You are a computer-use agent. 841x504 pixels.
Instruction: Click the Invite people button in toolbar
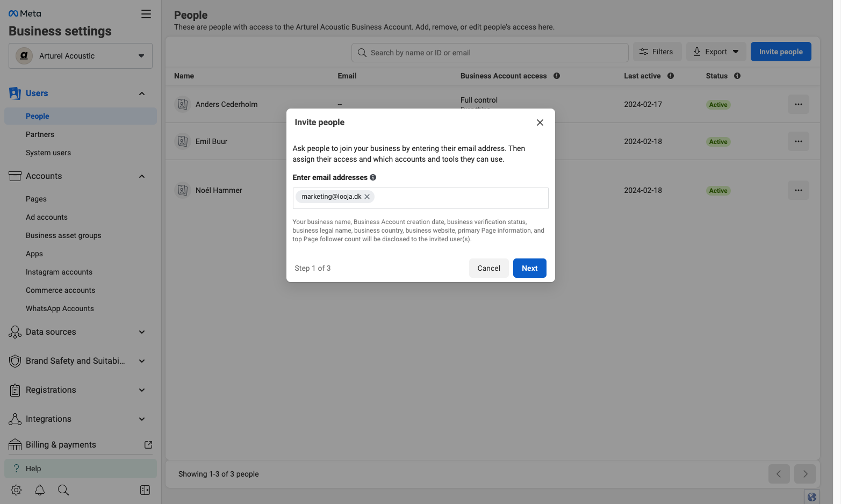(x=781, y=52)
